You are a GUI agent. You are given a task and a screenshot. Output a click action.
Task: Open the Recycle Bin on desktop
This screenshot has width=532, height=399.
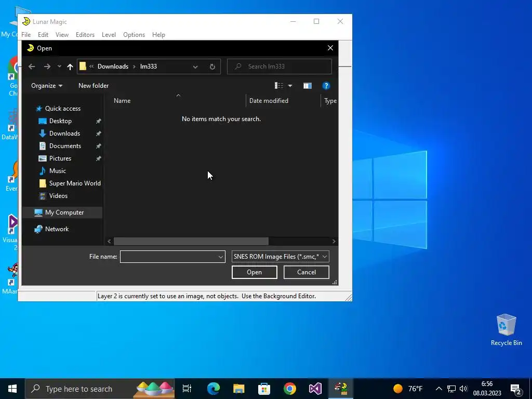(x=506, y=329)
